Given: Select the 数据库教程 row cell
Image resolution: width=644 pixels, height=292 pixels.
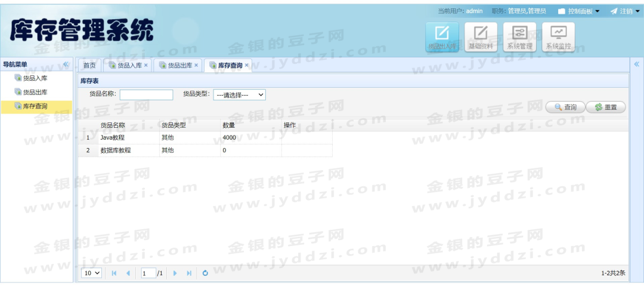Looking at the screenshot, I should [129, 150].
